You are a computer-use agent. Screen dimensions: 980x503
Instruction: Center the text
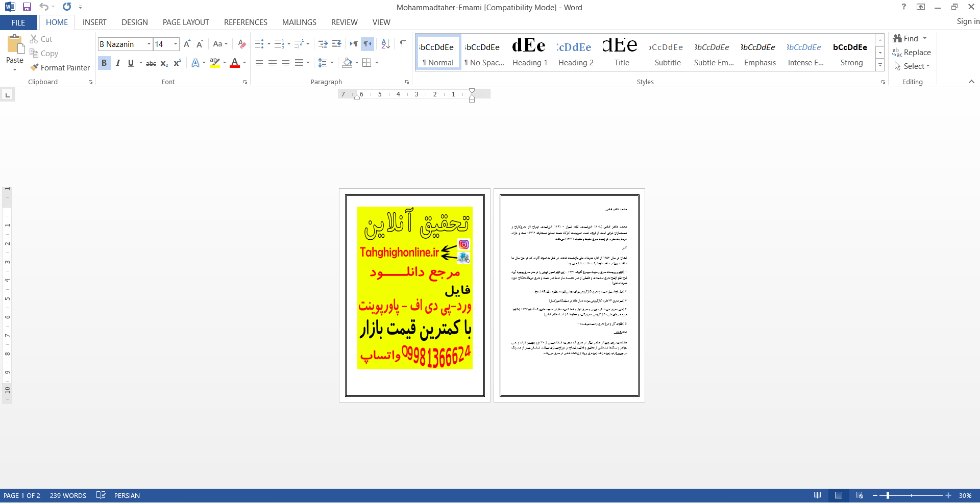[x=273, y=63]
